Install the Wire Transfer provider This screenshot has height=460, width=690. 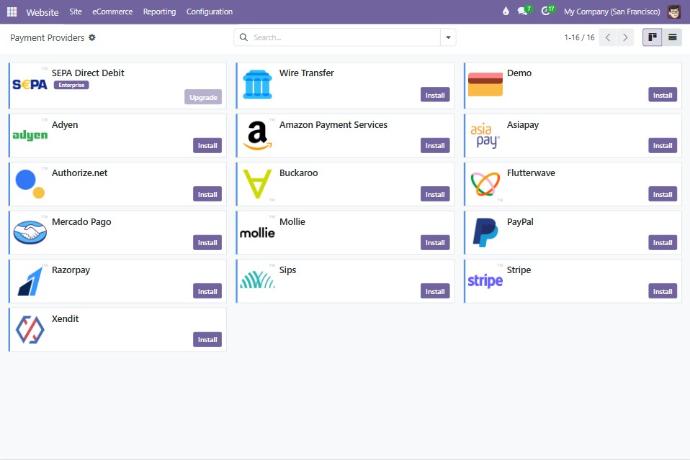(434, 95)
